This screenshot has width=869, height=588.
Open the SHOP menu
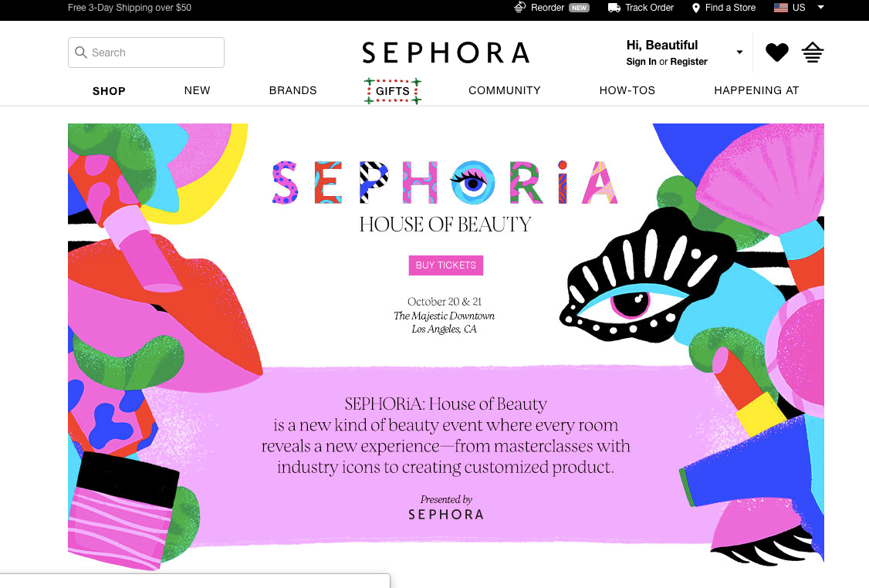109,91
